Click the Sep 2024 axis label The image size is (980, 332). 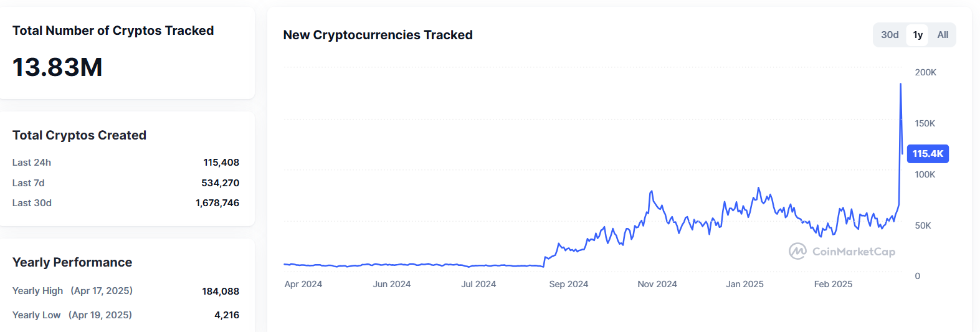(x=568, y=284)
